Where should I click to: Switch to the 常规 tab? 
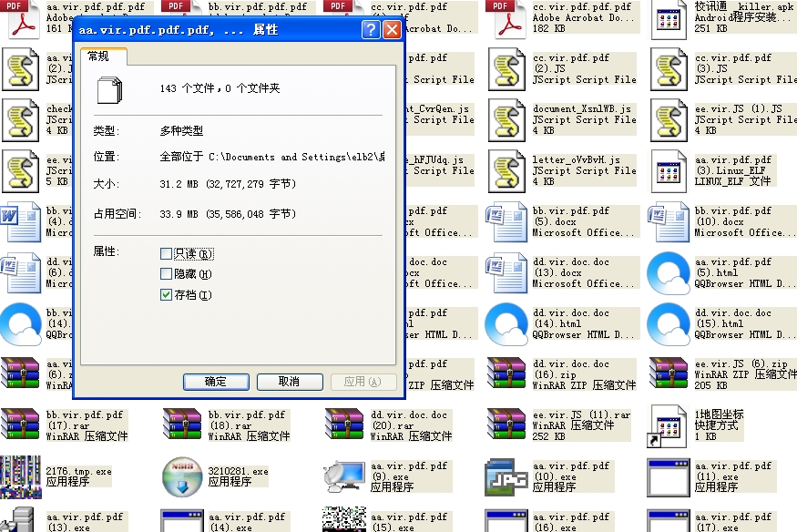(x=98, y=56)
